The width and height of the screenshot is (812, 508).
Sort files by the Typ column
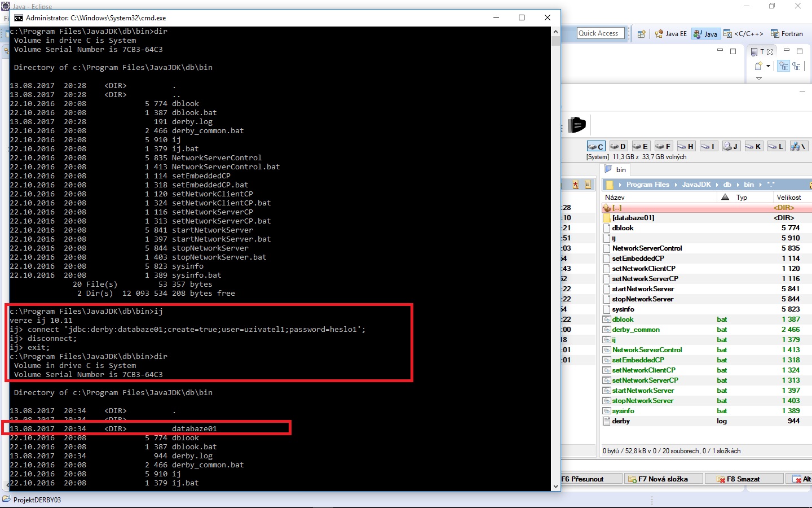click(x=742, y=197)
